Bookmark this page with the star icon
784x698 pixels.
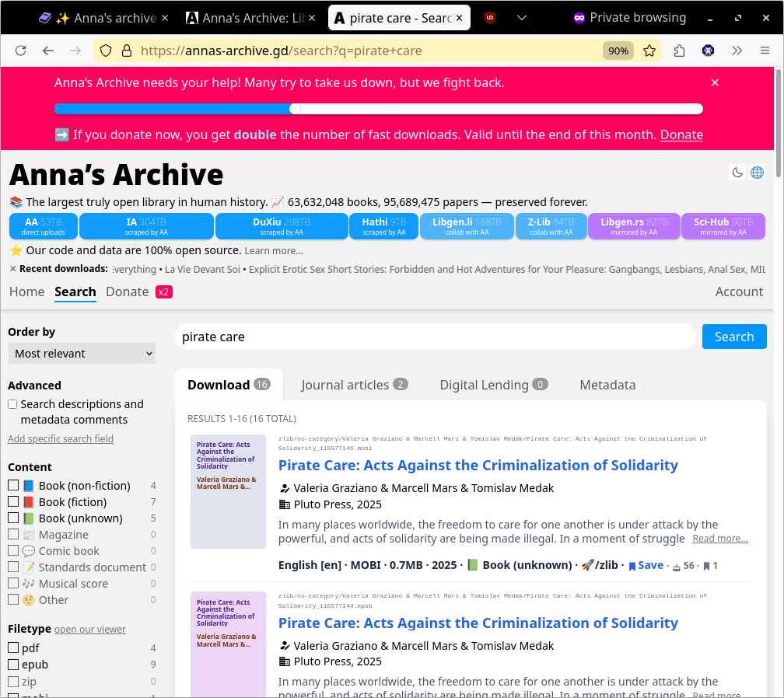pos(649,51)
